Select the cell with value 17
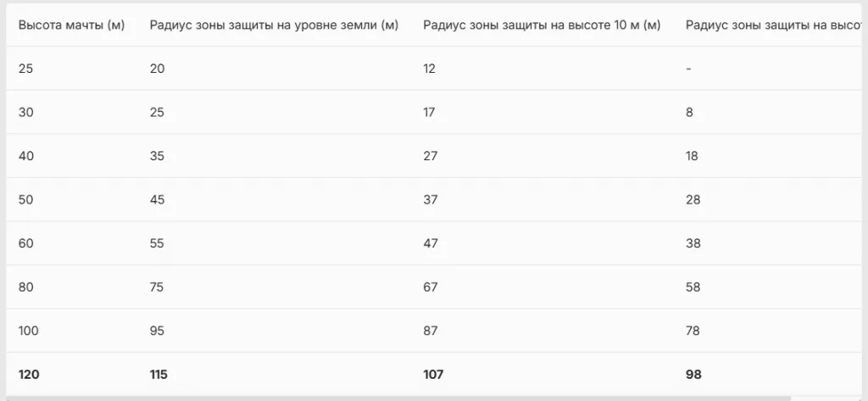 [429, 112]
